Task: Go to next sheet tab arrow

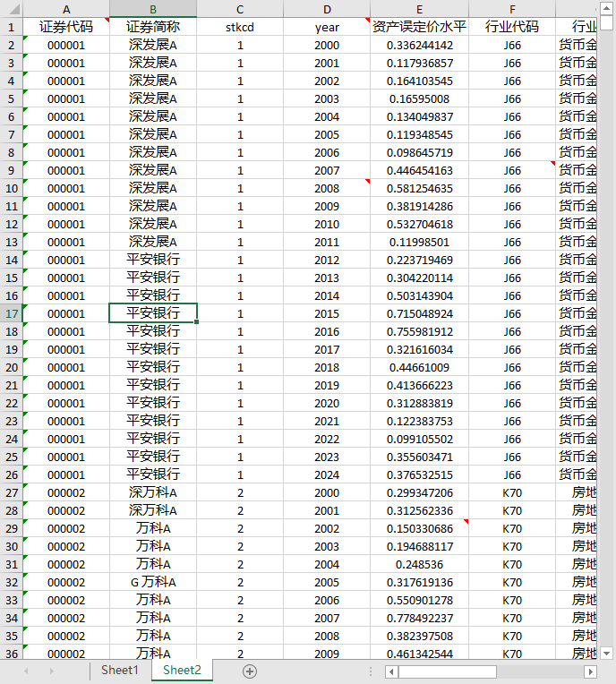Action: (51, 671)
